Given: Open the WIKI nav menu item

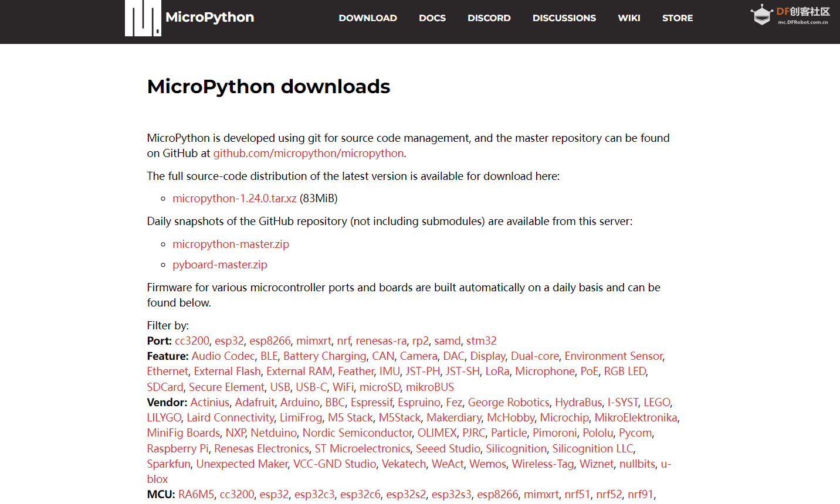Looking at the screenshot, I should tap(629, 18).
